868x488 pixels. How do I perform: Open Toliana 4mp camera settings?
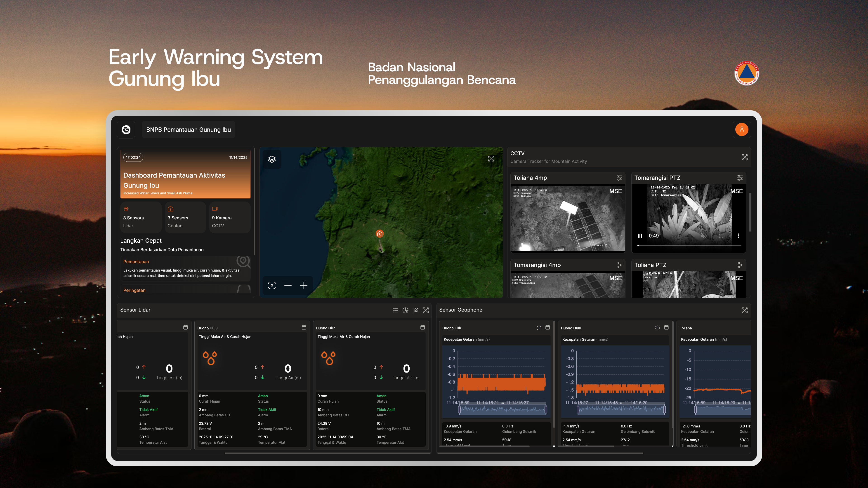click(619, 178)
